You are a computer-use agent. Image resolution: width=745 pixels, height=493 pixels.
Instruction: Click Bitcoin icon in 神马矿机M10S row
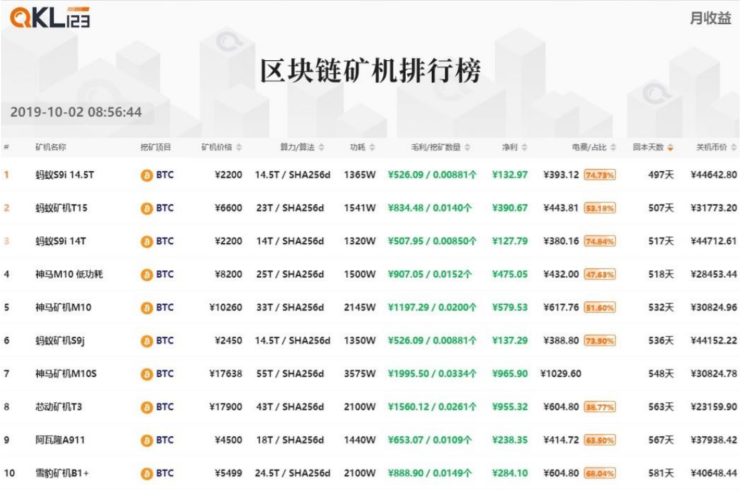[146, 374]
